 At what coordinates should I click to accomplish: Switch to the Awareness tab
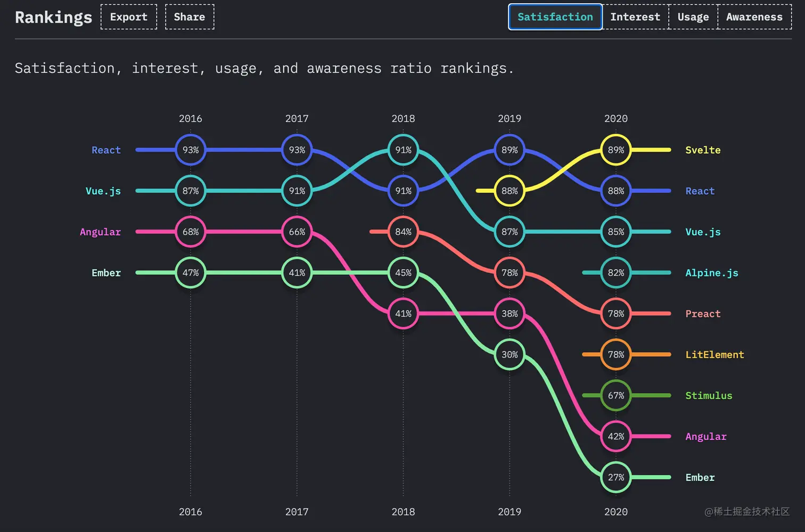754,17
